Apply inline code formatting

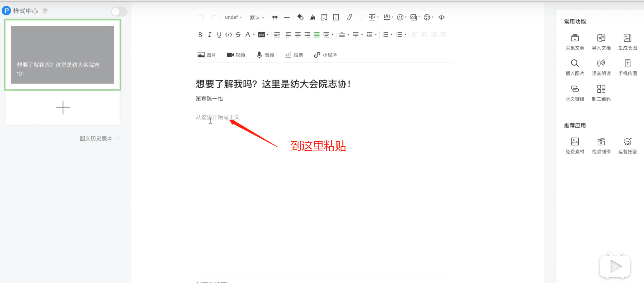(228, 35)
